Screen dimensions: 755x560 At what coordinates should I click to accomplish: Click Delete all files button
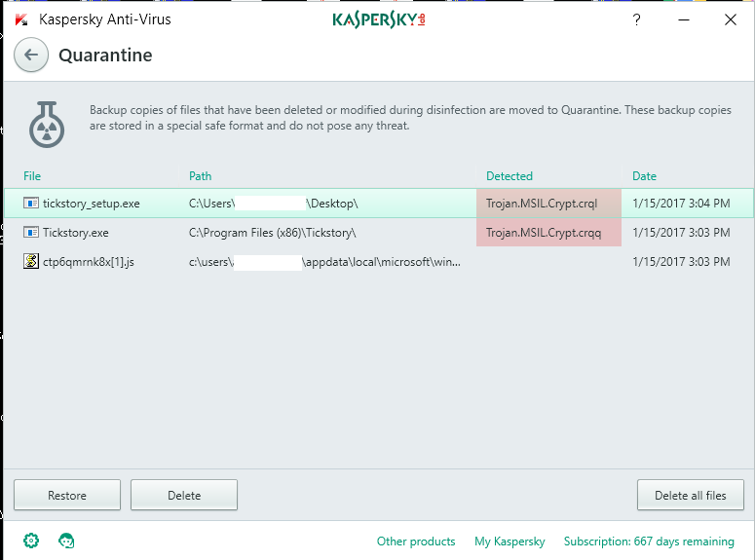(691, 495)
